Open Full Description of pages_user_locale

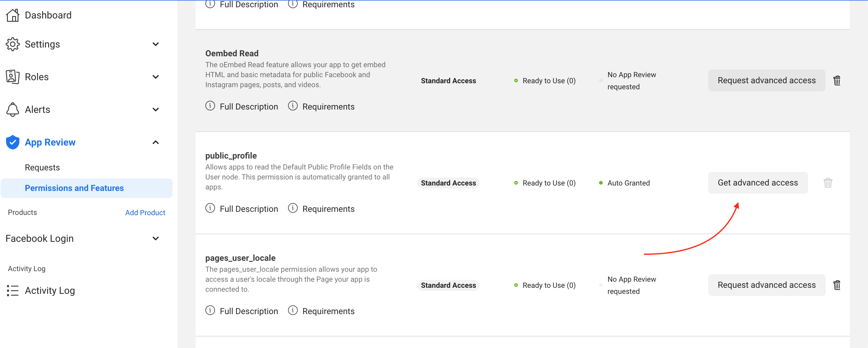pyautogui.click(x=249, y=311)
